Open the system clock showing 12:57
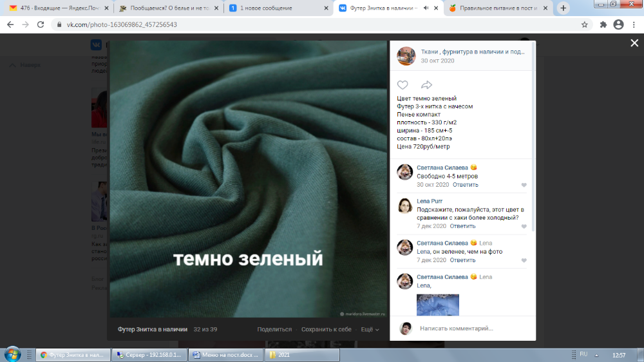The image size is (644, 362). (618, 355)
